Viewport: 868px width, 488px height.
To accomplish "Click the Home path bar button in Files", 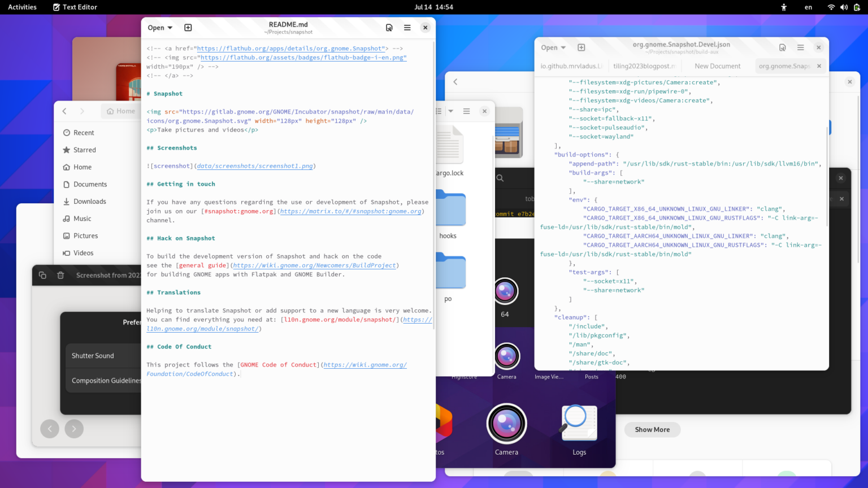I will click(x=121, y=111).
